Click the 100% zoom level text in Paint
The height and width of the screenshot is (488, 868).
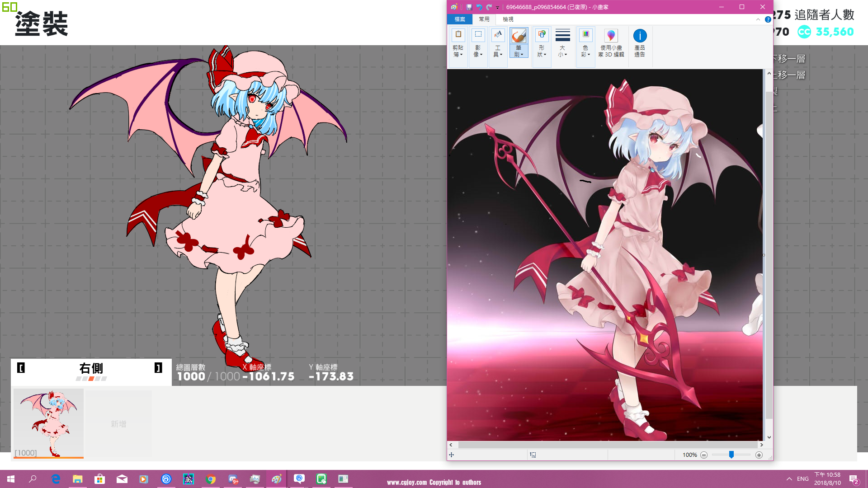click(x=689, y=455)
